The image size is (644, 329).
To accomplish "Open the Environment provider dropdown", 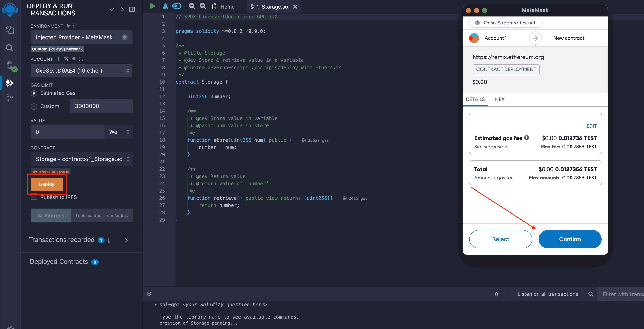I will (x=82, y=37).
